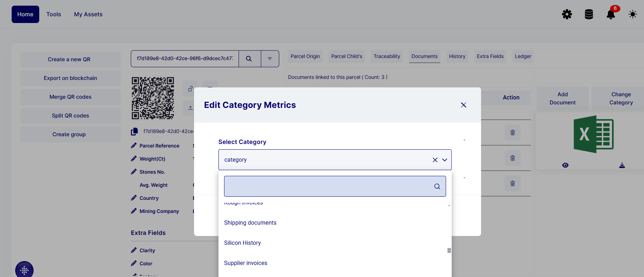Open the notifications bell
This screenshot has height=277, width=644.
click(x=611, y=15)
